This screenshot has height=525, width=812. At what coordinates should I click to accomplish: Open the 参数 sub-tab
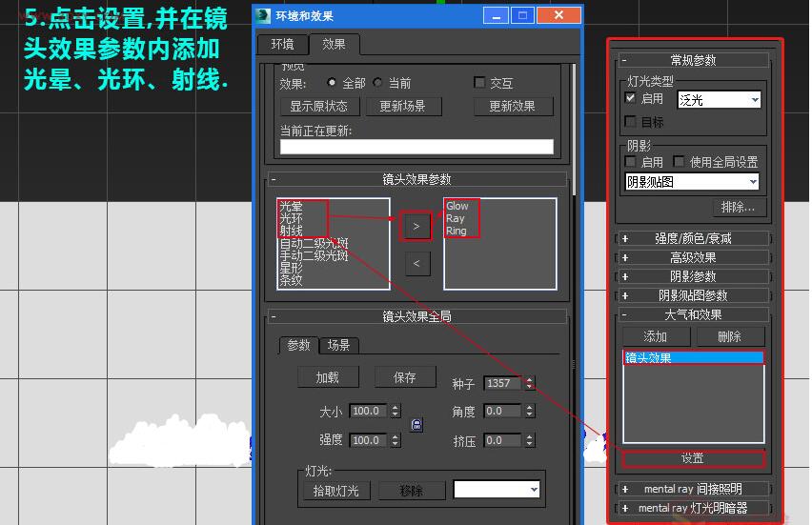(298, 345)
